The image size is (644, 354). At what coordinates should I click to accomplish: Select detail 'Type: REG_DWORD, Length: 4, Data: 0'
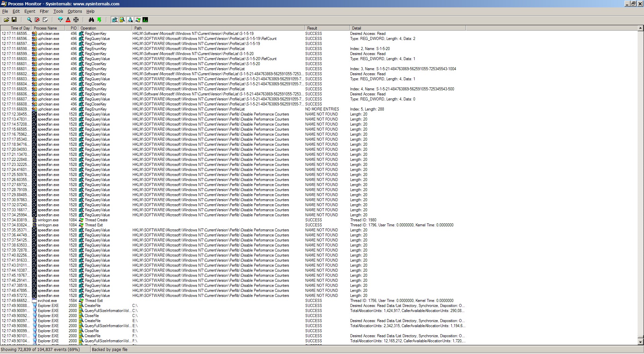383,99
